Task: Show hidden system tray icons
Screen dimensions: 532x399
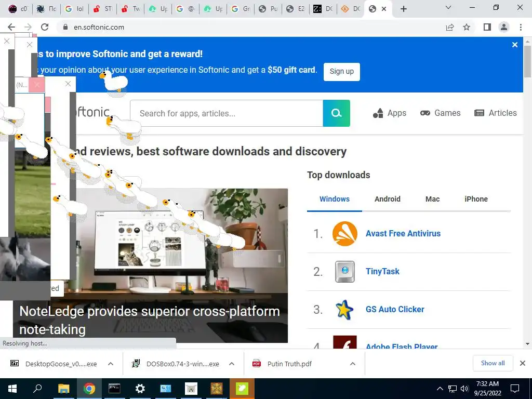Action: click(440, 389)
